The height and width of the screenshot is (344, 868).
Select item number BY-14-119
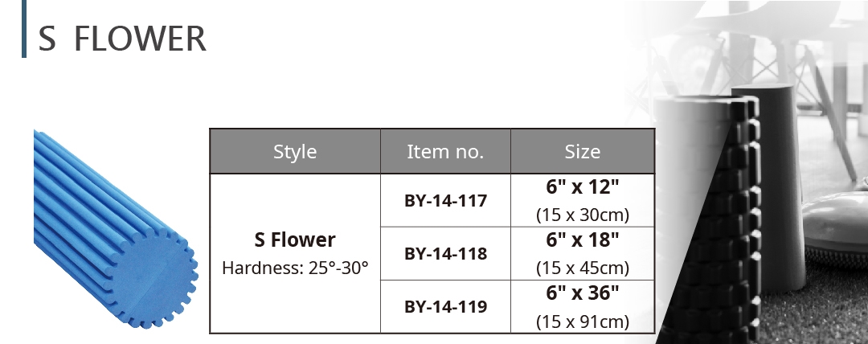coord(445,306)
